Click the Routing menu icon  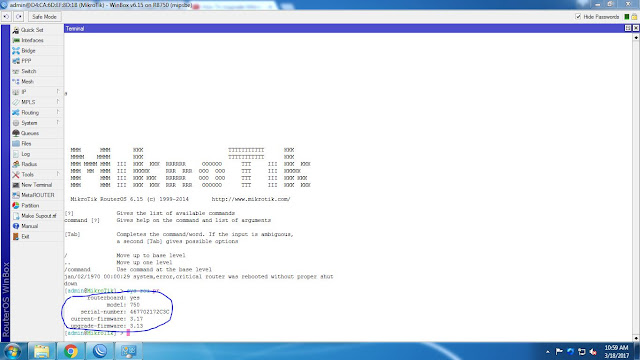(x=16, y=112)
